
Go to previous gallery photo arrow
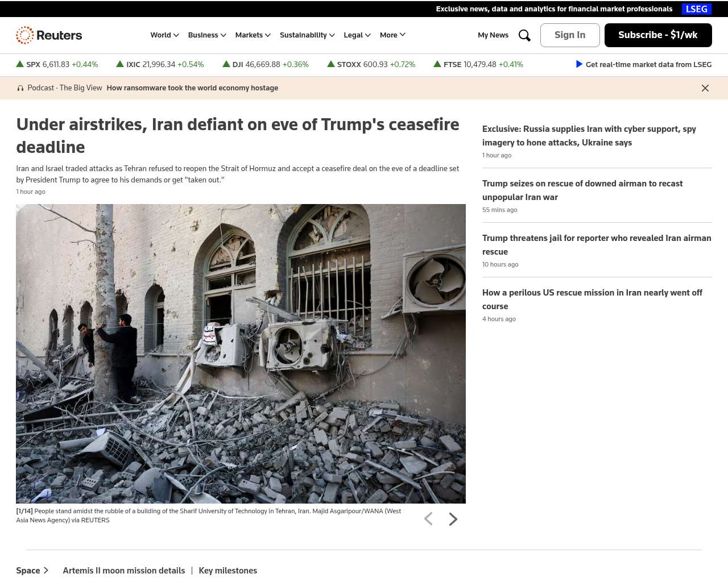(428, 519)
